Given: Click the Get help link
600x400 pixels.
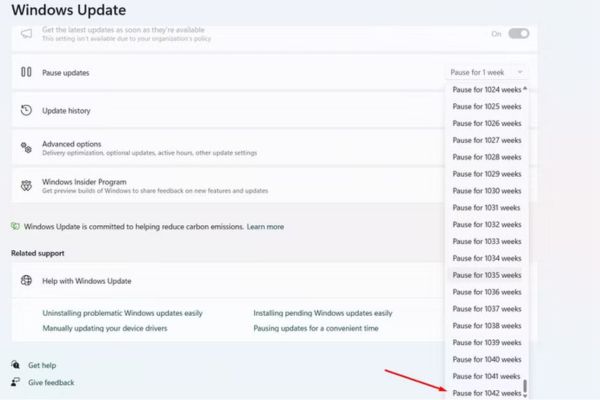Looking at the screenshot, I should 42,365.
